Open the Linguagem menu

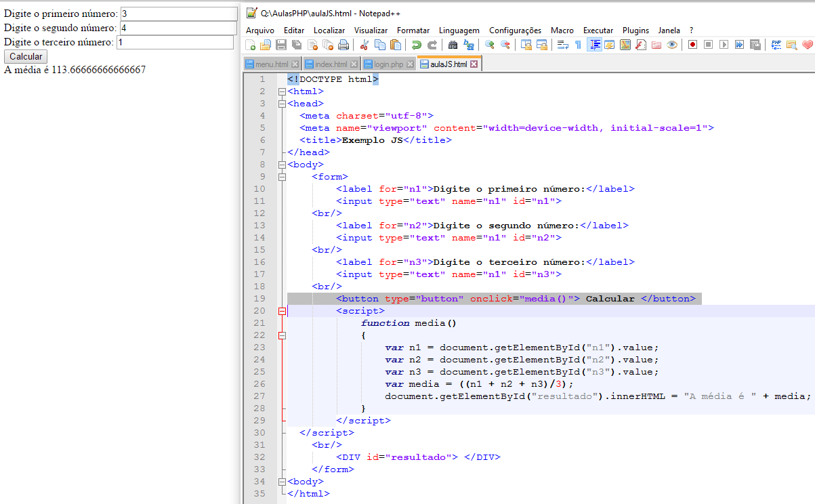pos(459,30)
